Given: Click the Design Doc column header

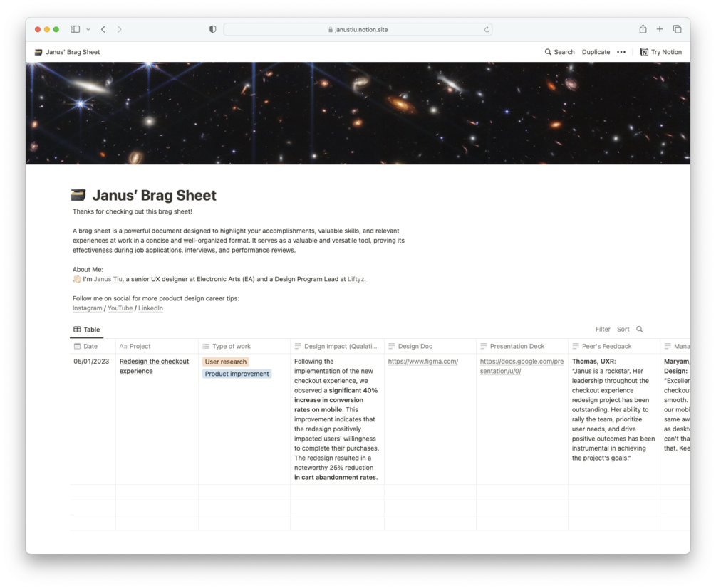Looking at the screenshot, I should (x=430, y=346).
